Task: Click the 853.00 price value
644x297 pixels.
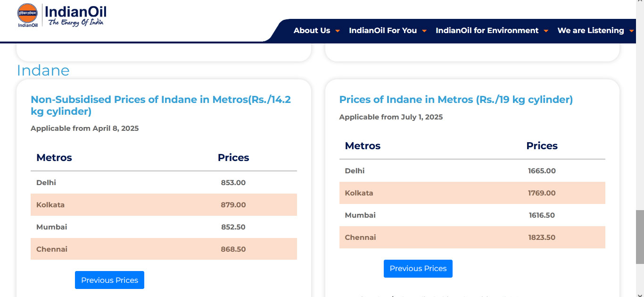Action: (x=233, y=183)
